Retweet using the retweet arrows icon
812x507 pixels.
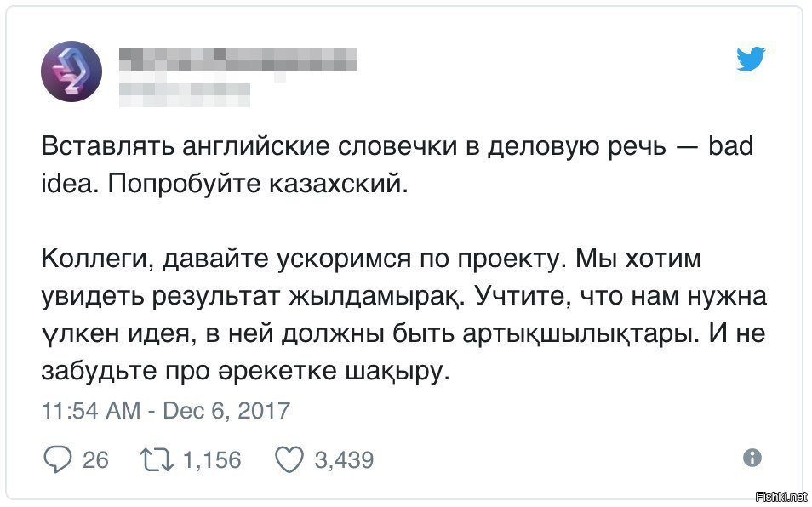(157, 459)
